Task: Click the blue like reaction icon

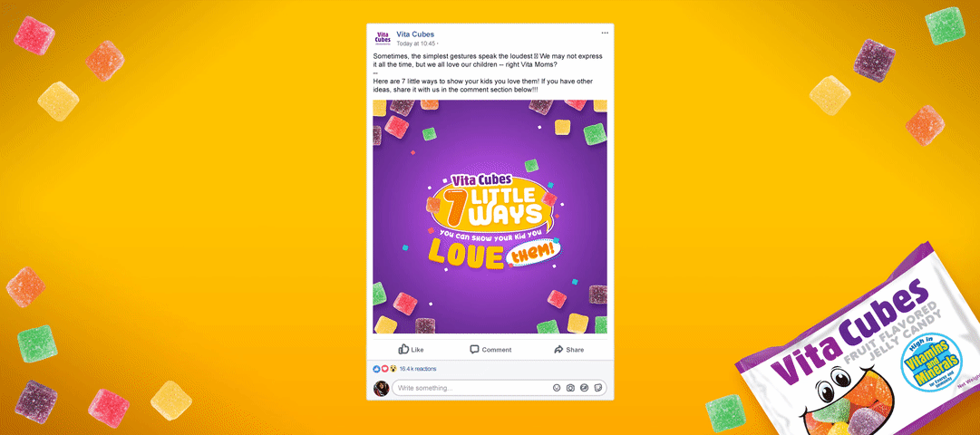Action: (x=376, y=369)
